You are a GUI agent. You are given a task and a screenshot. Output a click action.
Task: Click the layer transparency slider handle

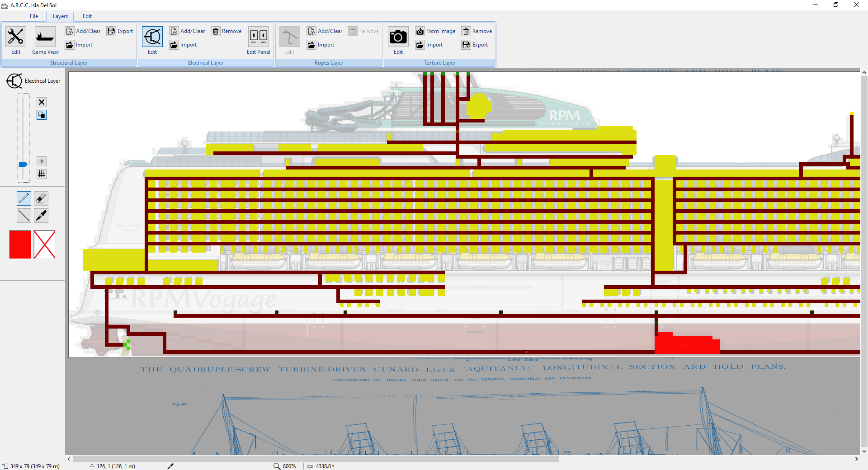click(x=23, y=164)
